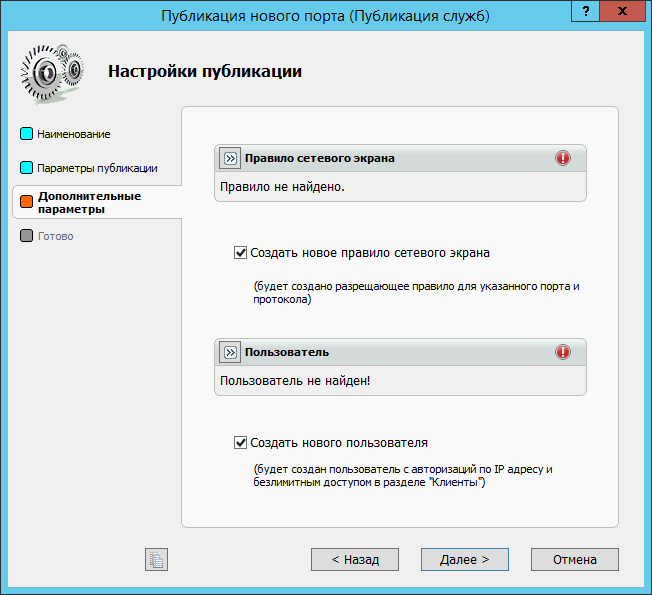The height and width of the screenshot is (595, 652).
Task: Click the red alert icon in Пользователь header
Action: [563, 352]
